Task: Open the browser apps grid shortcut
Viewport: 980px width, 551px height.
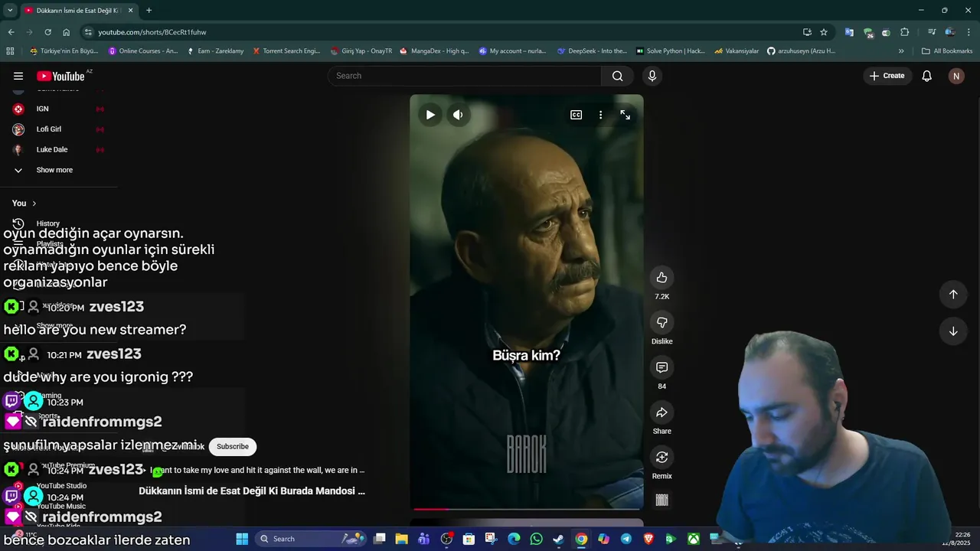Action: click(x=10, y=51)
